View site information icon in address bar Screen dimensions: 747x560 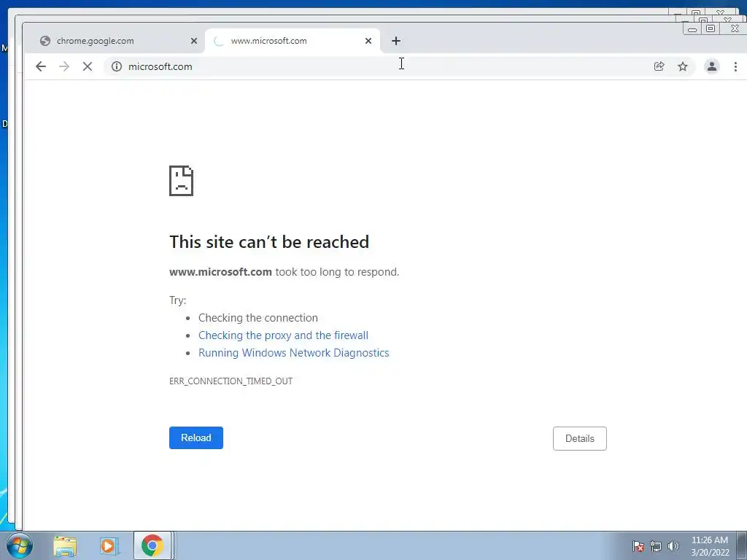[x=117, y=66]
